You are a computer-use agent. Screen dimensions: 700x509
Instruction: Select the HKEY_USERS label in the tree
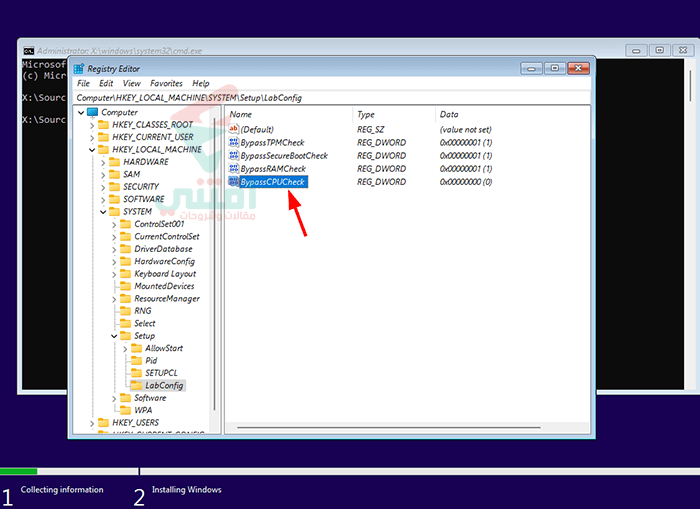[x=135, y=423]
